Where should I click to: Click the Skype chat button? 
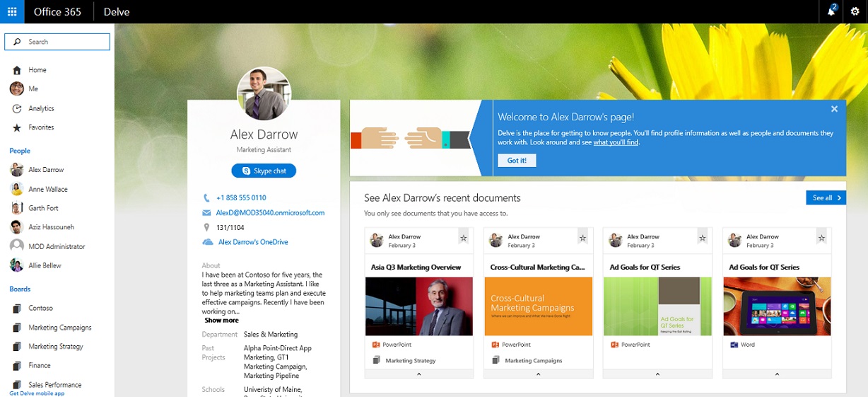pos(264,171)
